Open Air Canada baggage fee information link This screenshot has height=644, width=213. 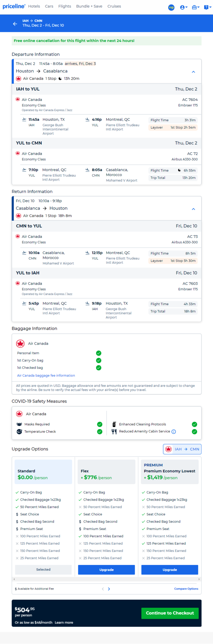point(46,376)
